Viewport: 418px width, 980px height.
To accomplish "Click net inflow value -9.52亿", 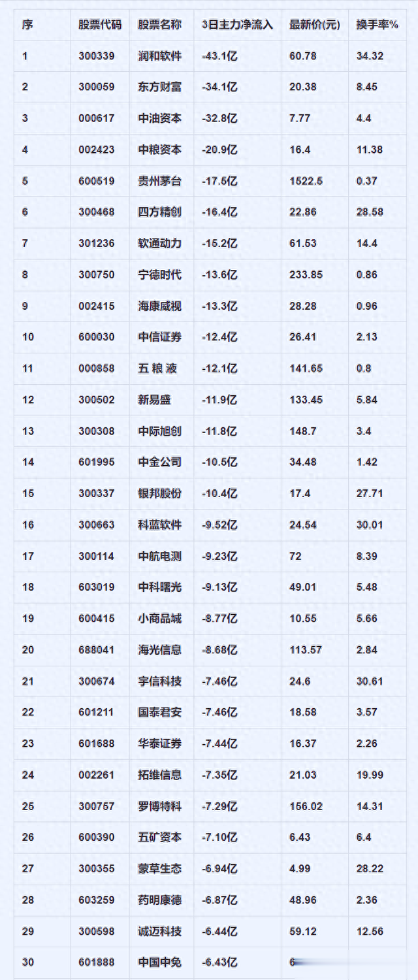I will (x=219, y=525).
